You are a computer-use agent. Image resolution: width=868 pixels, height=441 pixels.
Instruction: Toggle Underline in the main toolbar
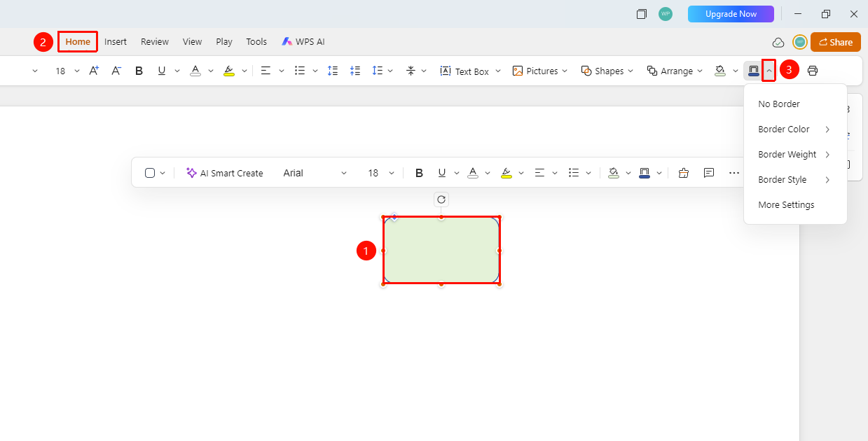162,71
